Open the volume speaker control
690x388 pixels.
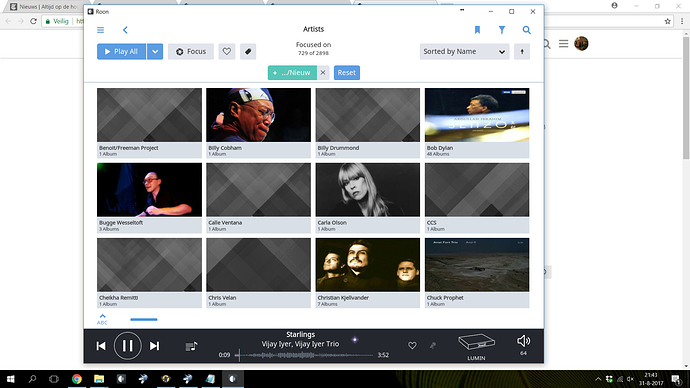[x=523, y=341]
